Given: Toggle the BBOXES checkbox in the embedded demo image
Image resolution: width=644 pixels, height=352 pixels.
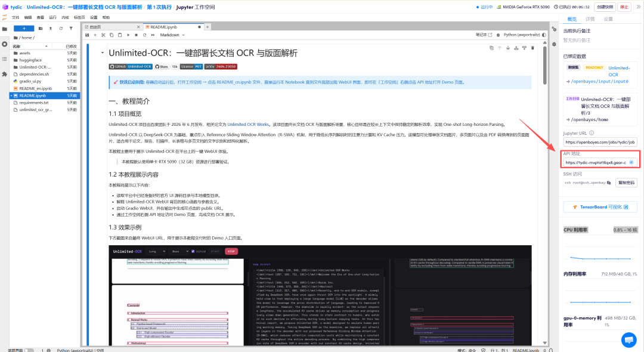Looking at the screenshot, I should [x=193, y=251].
